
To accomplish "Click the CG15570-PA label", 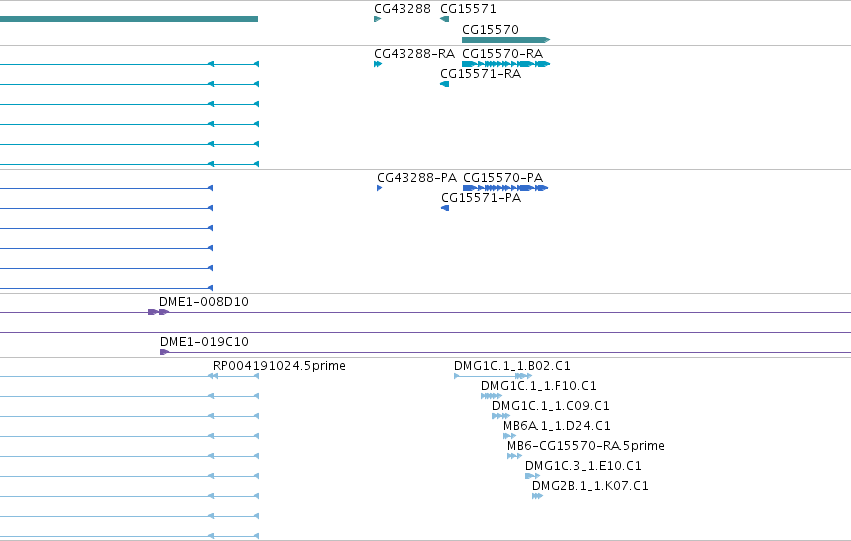I will [x=503, y=178].
